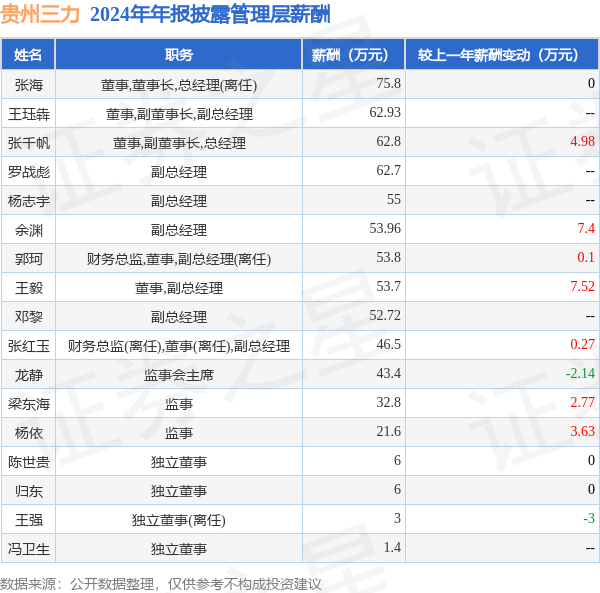Select the name 张红玉
The image size is (600, 593).
pyautogui.click(x=29, y=346)
